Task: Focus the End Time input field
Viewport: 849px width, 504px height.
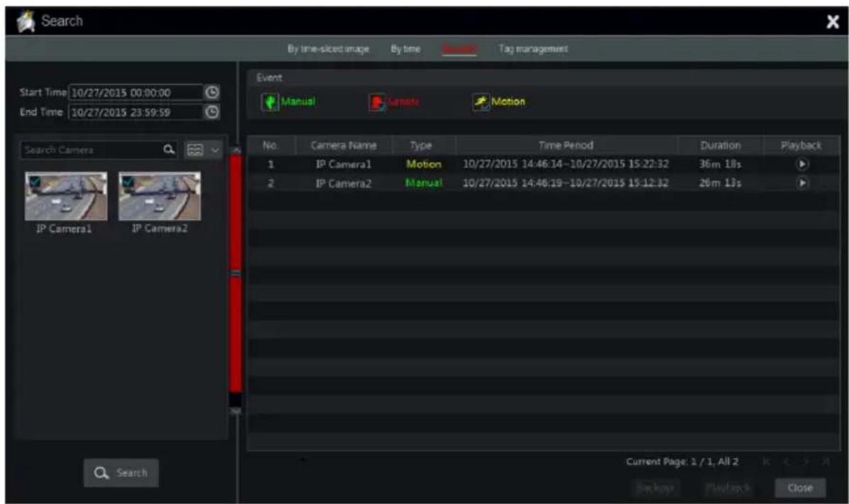Action: tap(136, 112)
